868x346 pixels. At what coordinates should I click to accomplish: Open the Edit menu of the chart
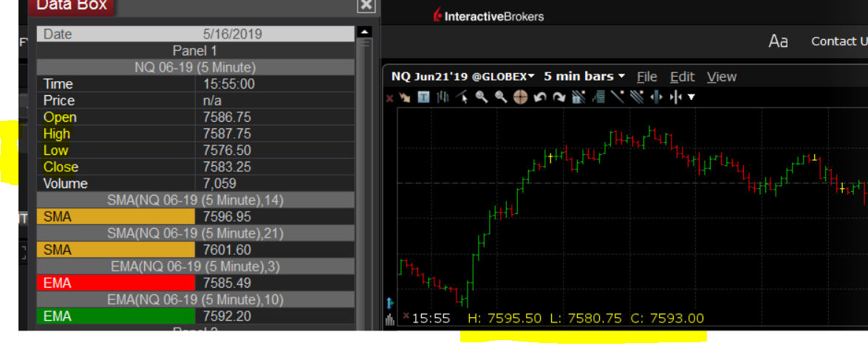pos(681,77)
